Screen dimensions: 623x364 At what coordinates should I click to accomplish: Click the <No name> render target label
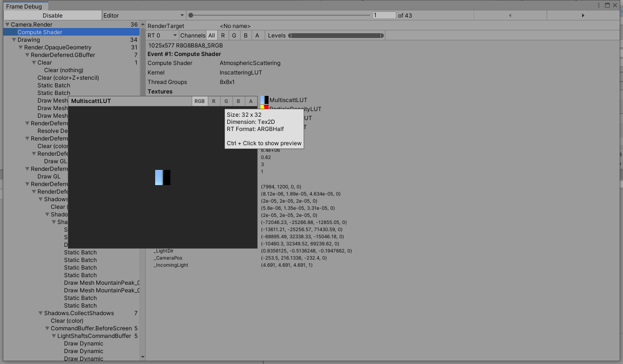(x=235, y=26)
